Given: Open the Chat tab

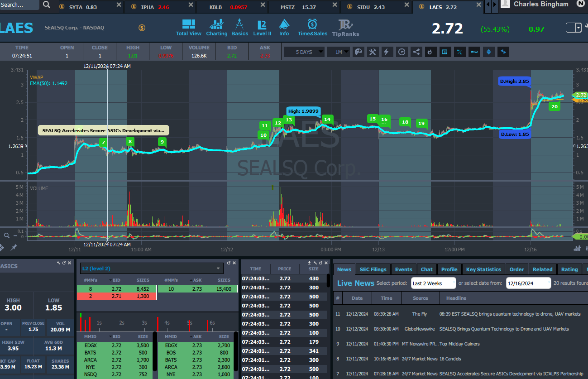Looking at the screenshot, I should click(426, 269).
